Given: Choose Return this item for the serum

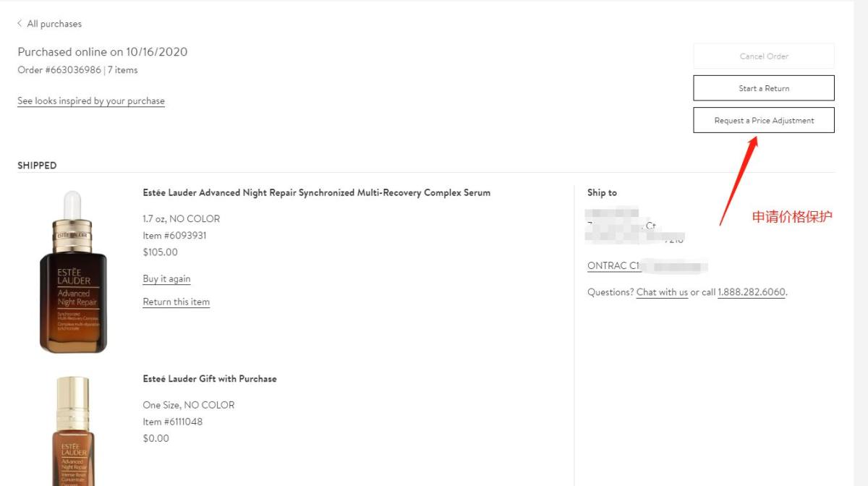Looking at the screenshot, I should [x=176, y=302].
